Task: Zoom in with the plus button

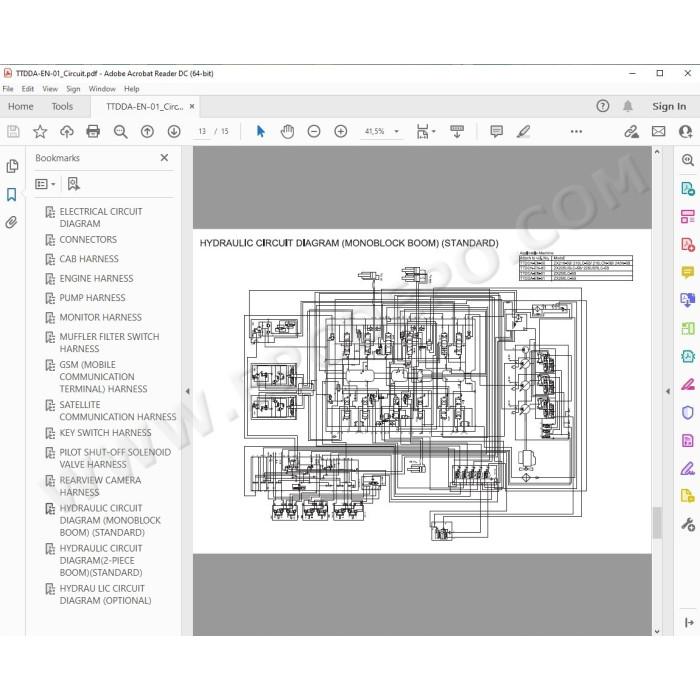Action: click(x=341, y=131)
